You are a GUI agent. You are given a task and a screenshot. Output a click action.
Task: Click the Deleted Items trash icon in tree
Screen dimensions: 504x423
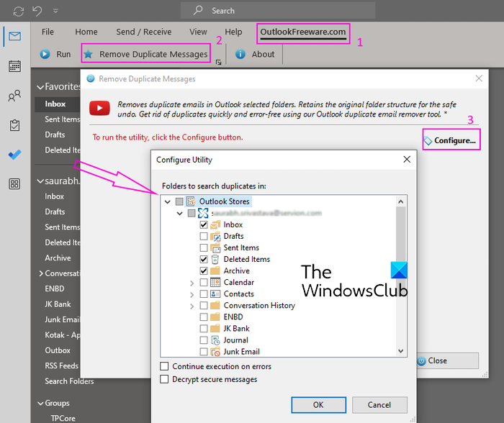coord(215,259)
